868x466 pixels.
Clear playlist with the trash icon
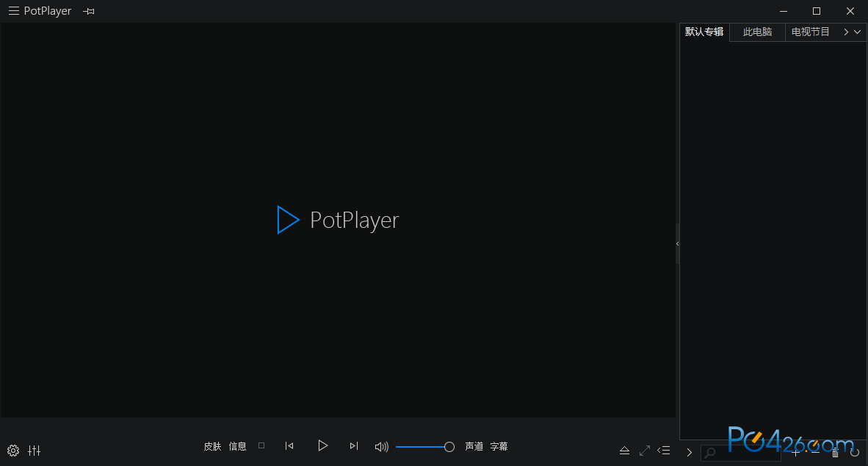pos(836,453)
